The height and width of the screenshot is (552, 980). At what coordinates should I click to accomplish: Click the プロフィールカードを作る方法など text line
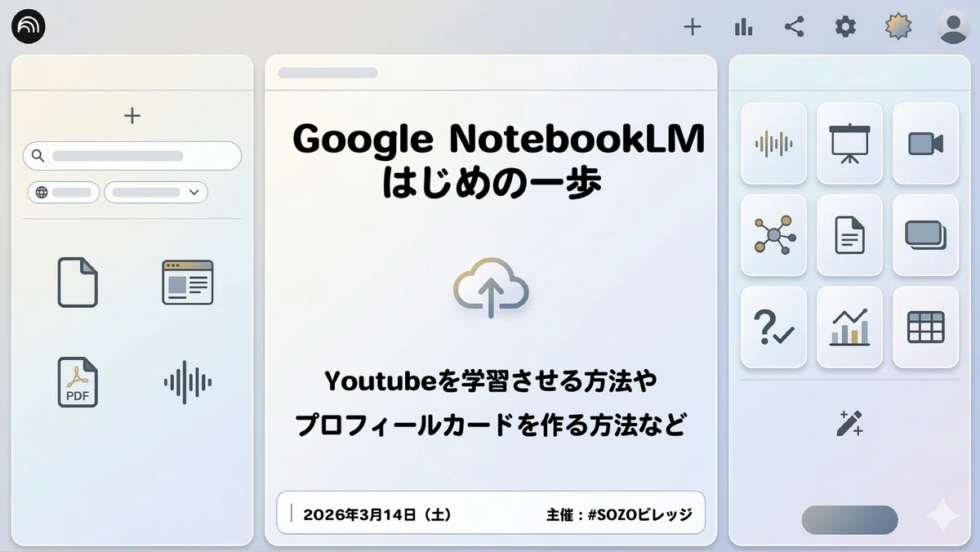[490, 425]
